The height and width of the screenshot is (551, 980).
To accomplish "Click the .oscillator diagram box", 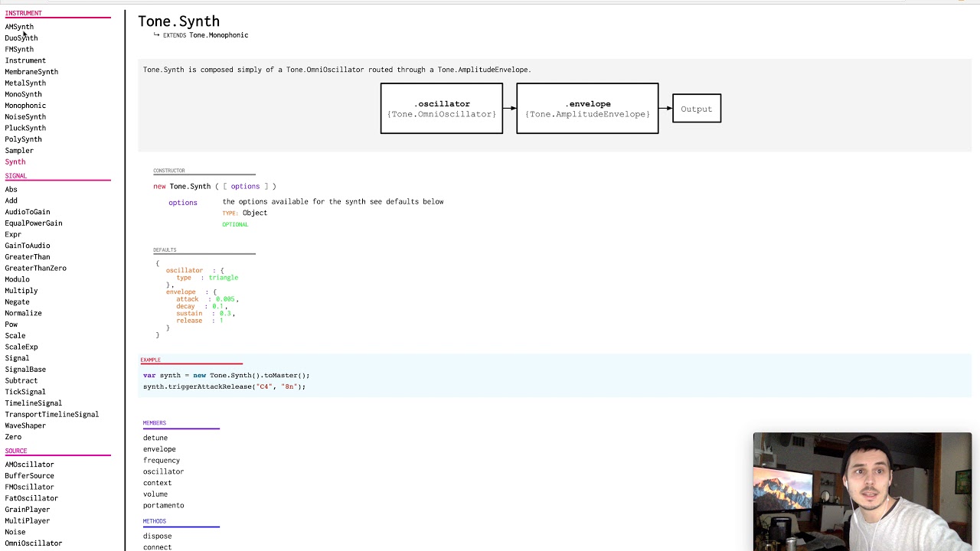I will click(442, 109).
